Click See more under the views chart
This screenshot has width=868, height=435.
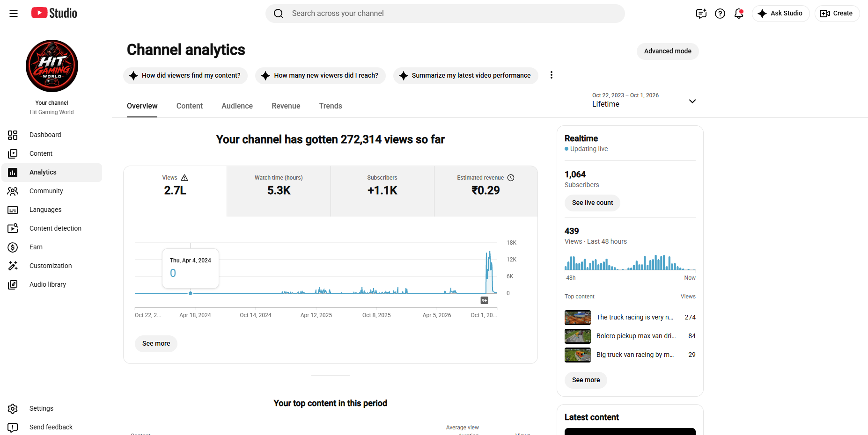point(156,344)
